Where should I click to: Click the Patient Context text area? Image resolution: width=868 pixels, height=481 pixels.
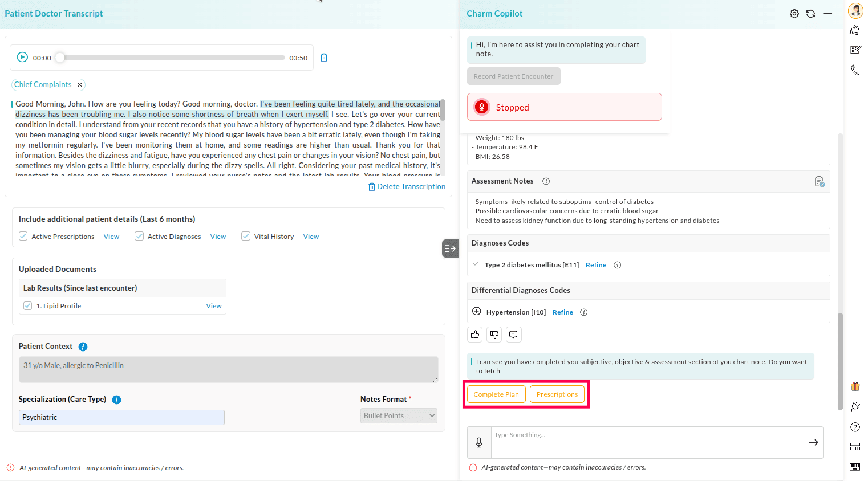click(x=228, y=369)
